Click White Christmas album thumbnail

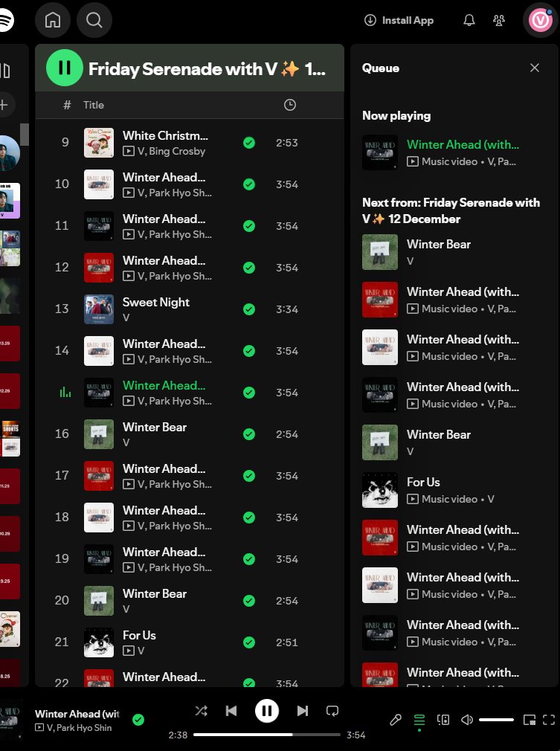[99, 143]
